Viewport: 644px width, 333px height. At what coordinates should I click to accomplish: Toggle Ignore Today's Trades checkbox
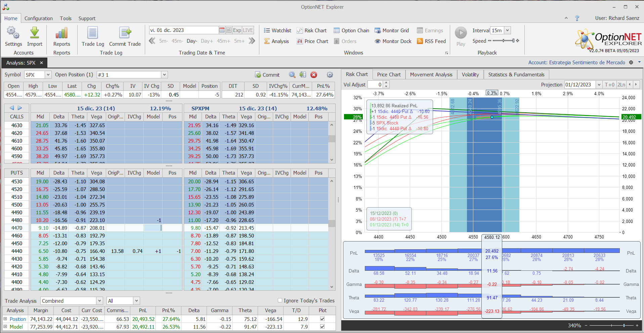click(x=280, y=300)
